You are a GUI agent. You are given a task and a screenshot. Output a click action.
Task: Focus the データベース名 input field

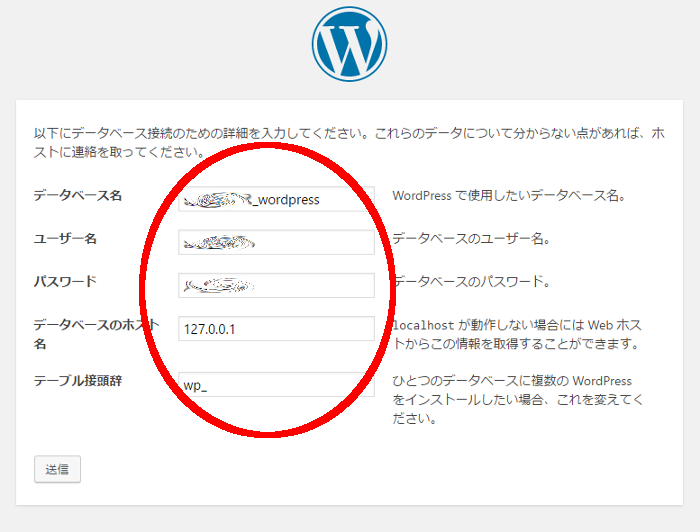pos(277,199)
